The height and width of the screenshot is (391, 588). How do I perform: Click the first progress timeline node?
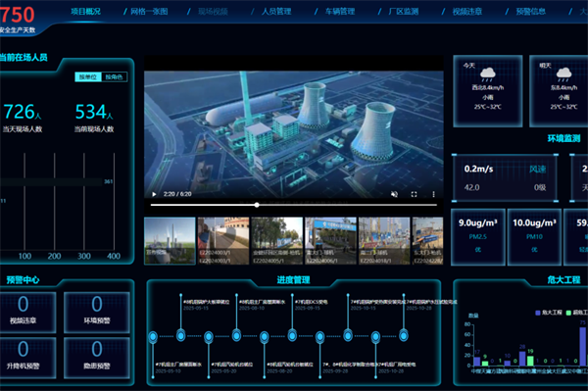(x=153, y=337)
